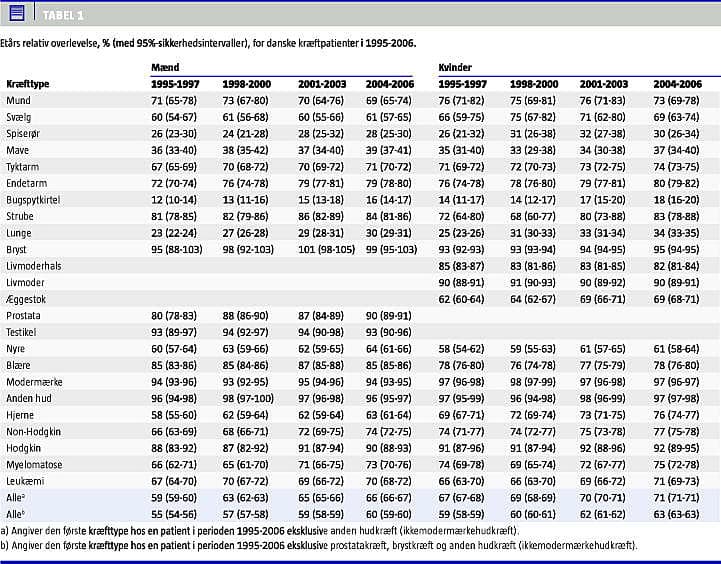Click the Æggestok row label
Image resolution: width=721 pixels, height=564 pixels.
[26, 298]
